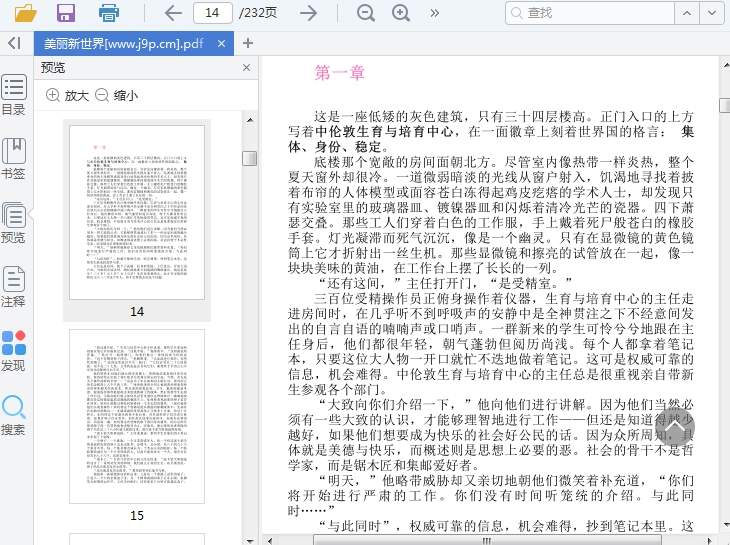Close the 美丽新世界 pdf tab

pos(222,43)
